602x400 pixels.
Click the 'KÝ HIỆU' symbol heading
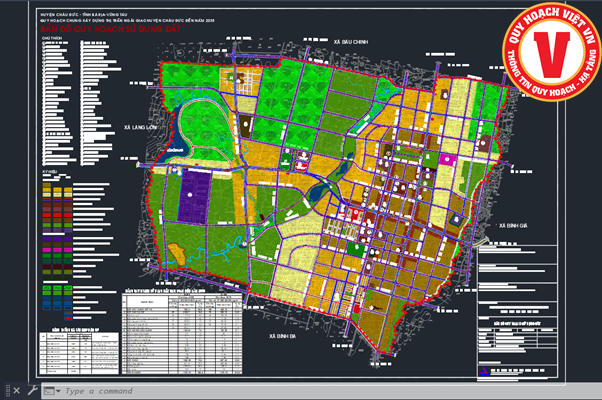(50, 172)
